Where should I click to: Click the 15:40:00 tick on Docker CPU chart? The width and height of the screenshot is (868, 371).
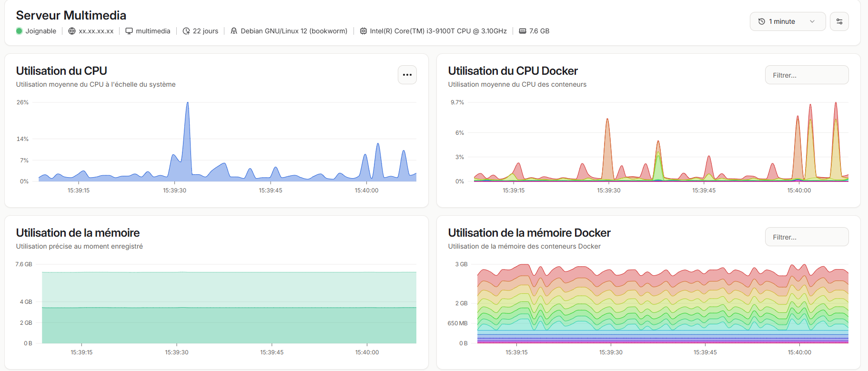799,190
